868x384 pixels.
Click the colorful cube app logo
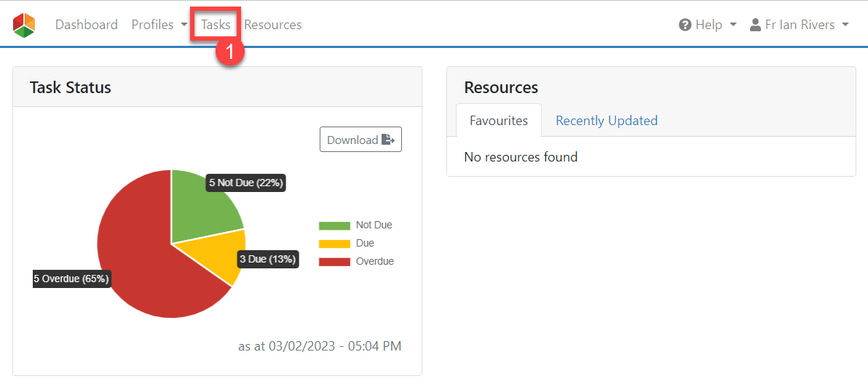click(x=24, y=25)
